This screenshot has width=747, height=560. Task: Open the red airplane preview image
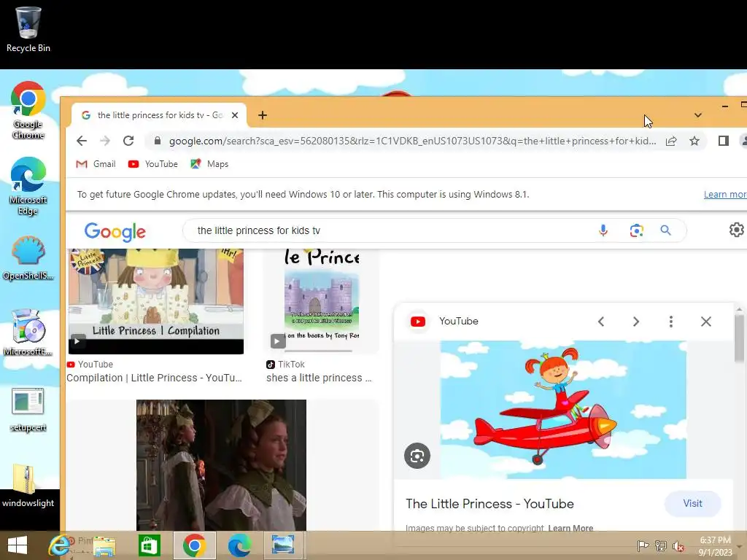tap(563, 410)
